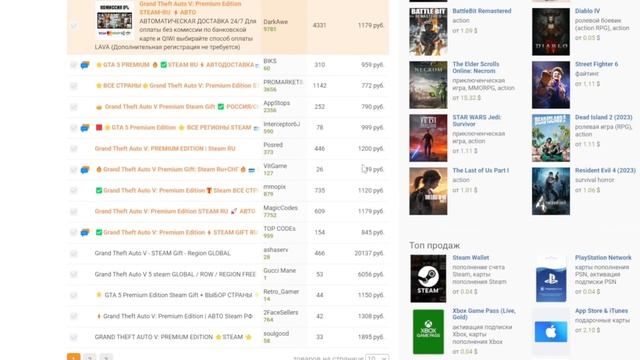This screenshot has height=360, width=640.
Task: Click the sales count 4331 for DarkAwe
Action: [x=319, y=25]
